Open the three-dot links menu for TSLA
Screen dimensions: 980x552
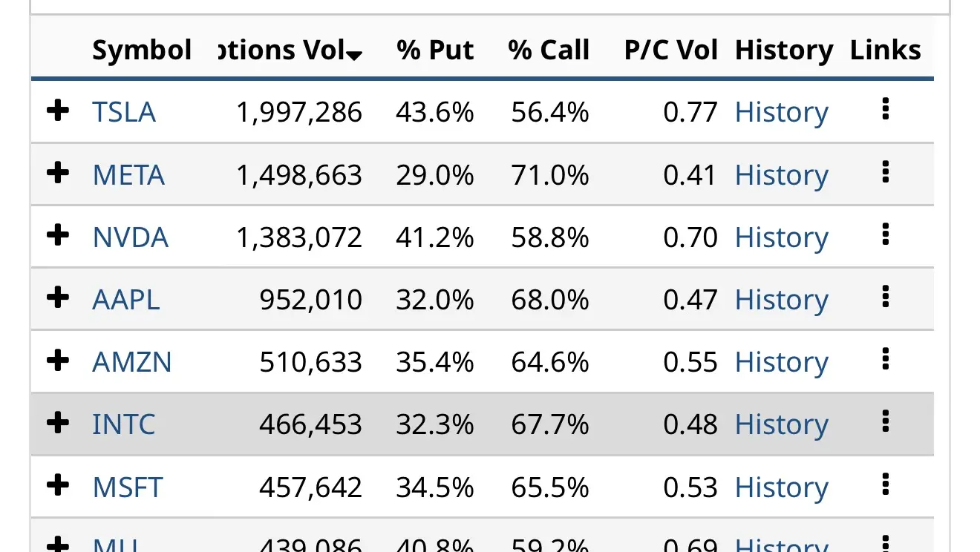[x=884, y=110]
